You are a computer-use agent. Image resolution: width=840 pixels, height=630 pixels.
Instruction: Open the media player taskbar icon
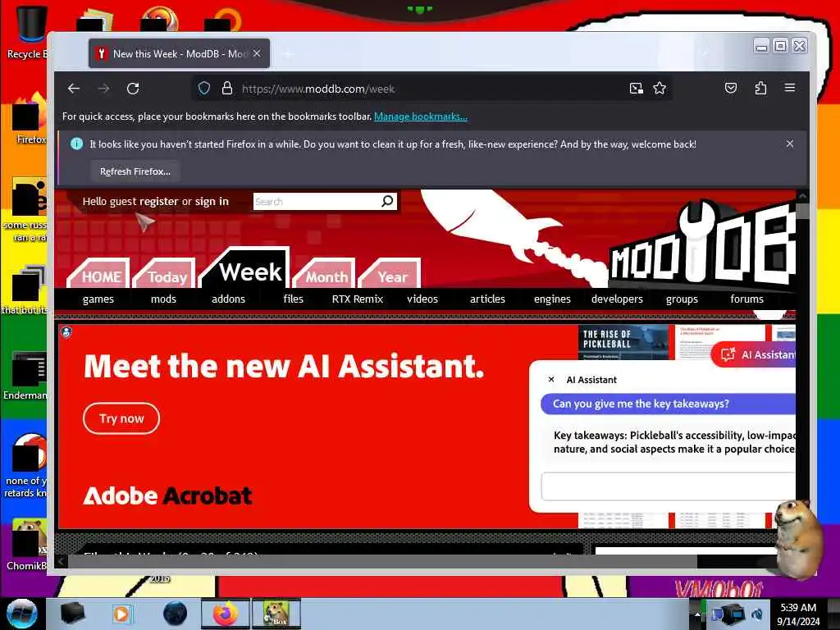pyautogui.click(x=121, y=614)
